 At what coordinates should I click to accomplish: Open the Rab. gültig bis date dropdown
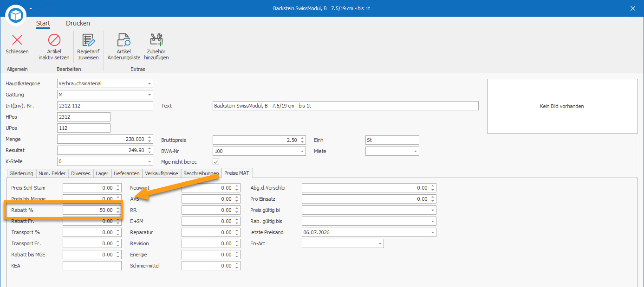[x=433, y=221]
